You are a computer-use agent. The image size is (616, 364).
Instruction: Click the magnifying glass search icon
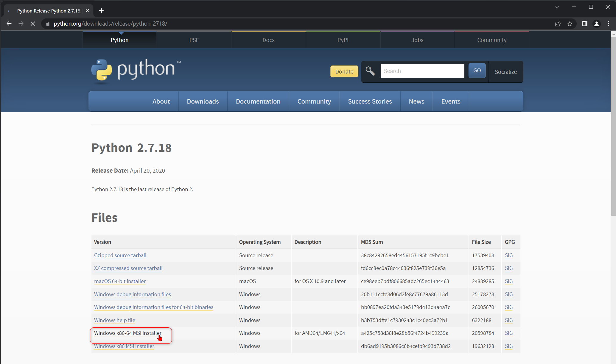tap(370, 71)
